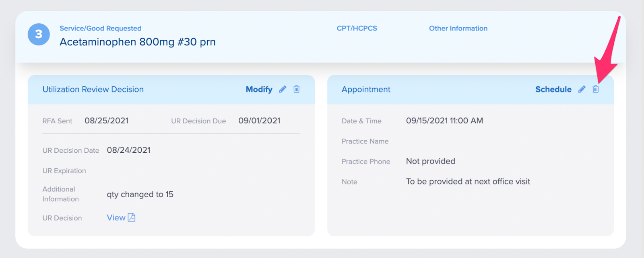Click the 'qty changed to 15' additional information
This screenshot has height=258, width=644.
tap(140, 194)
